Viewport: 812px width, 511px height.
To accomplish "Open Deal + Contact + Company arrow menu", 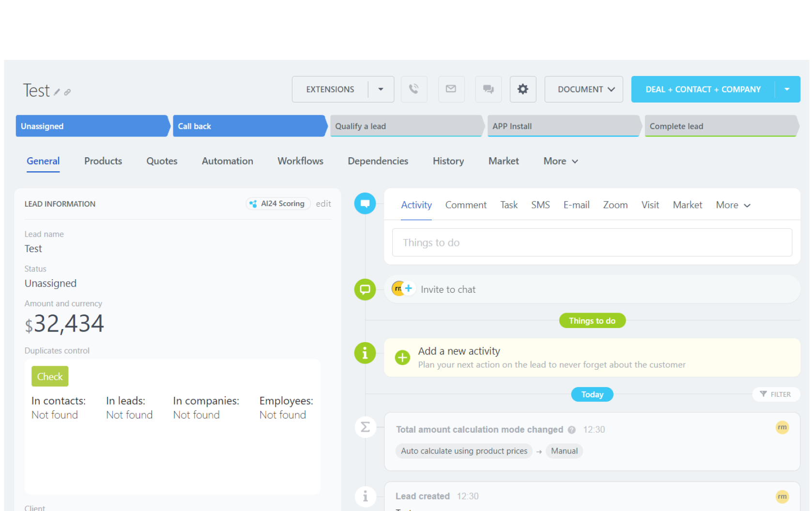I will (787, 89).
